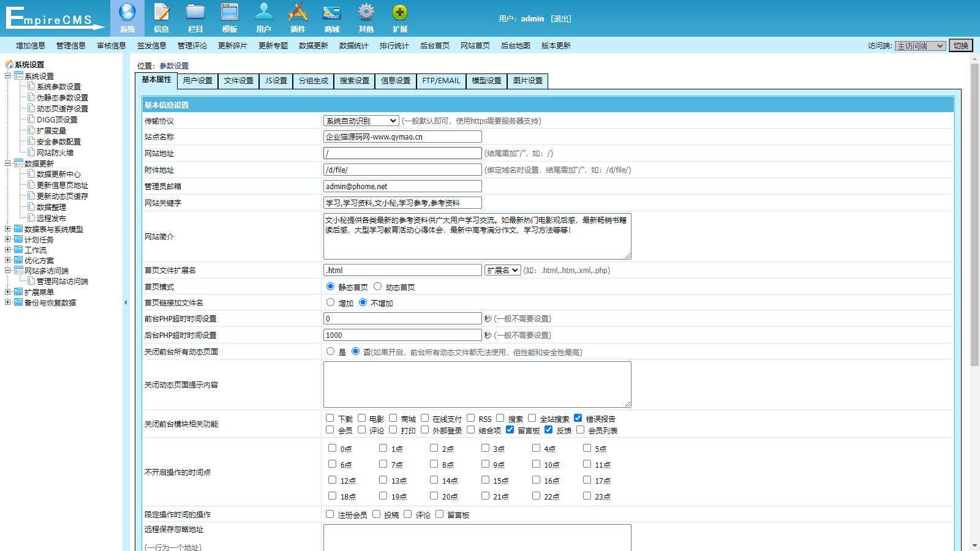Image resolution: width=980 pixels, height=551 pixels.
Task: Switch to the FTP/EMAIL tab
Action: point(440,80)
